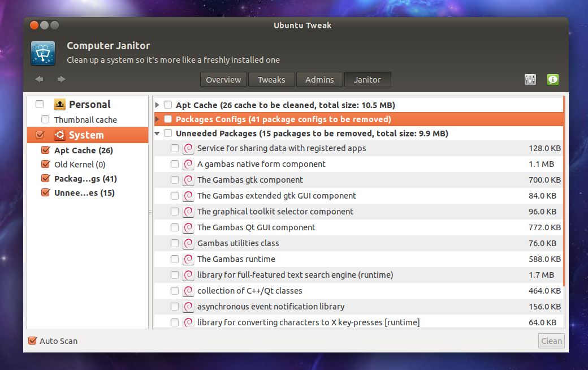The height and width of the screenshot is (370, 588).
Task: Uncheck Old Kernel (0) checkbox
Action: [45, 165]
